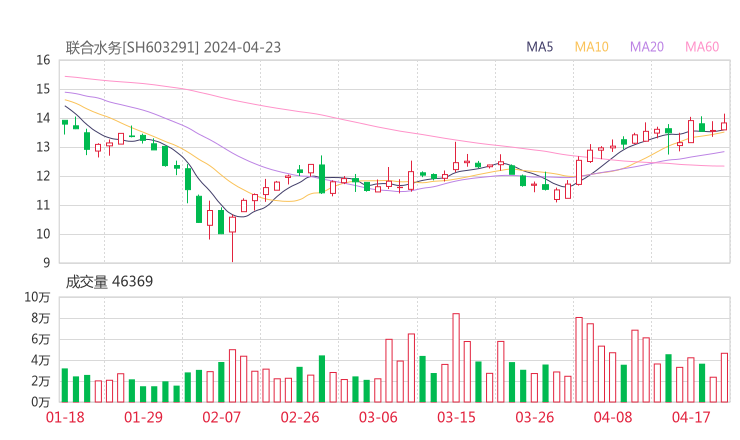The image size is (740, 440).
Task: Click the volume axis label 6万
Action: tap(41, 339)
